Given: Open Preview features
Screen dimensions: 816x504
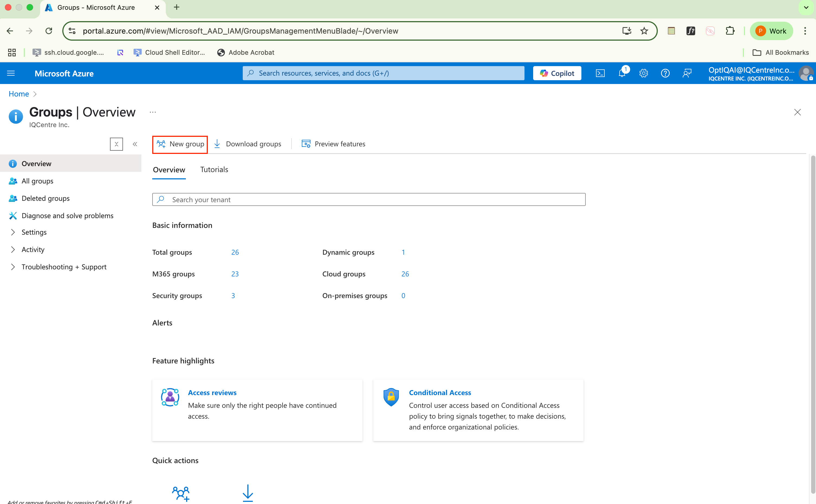Looking at the screenshot, I should 333,144.
